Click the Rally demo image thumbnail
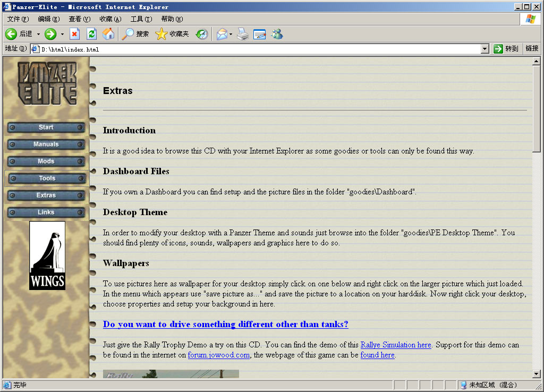Viewport: 544px width, 392px height. [171, 374]
